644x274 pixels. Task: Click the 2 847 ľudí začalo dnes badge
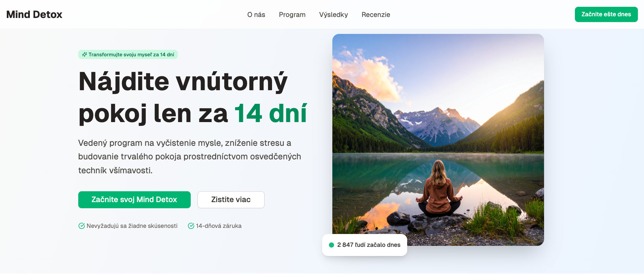365,245
